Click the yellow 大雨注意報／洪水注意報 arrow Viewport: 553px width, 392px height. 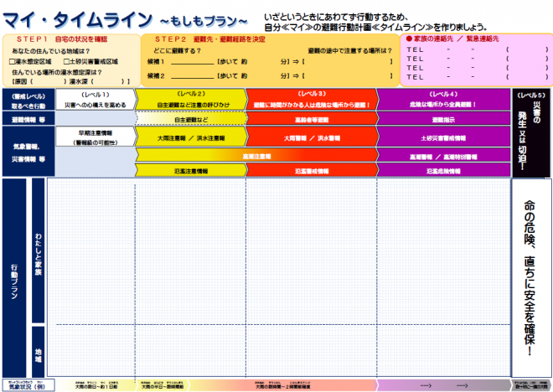pyautogui.click(x=190, y=137)
